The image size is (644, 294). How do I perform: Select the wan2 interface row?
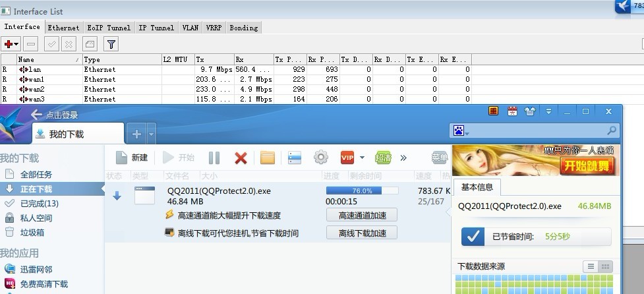tap(236, 90)
